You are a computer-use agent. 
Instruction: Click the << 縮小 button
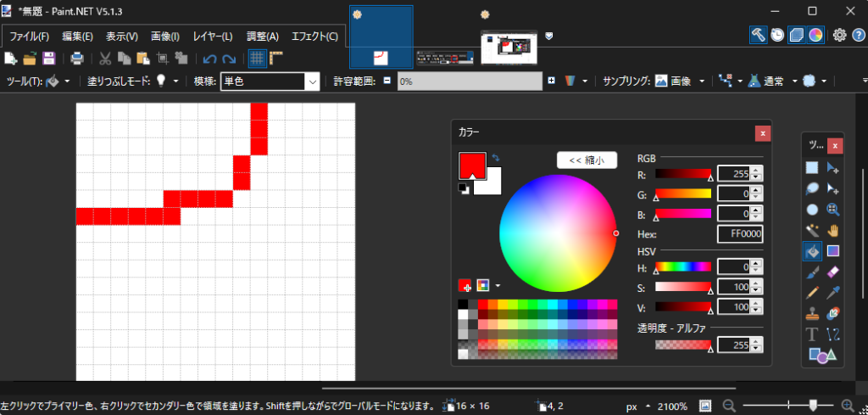587,160
